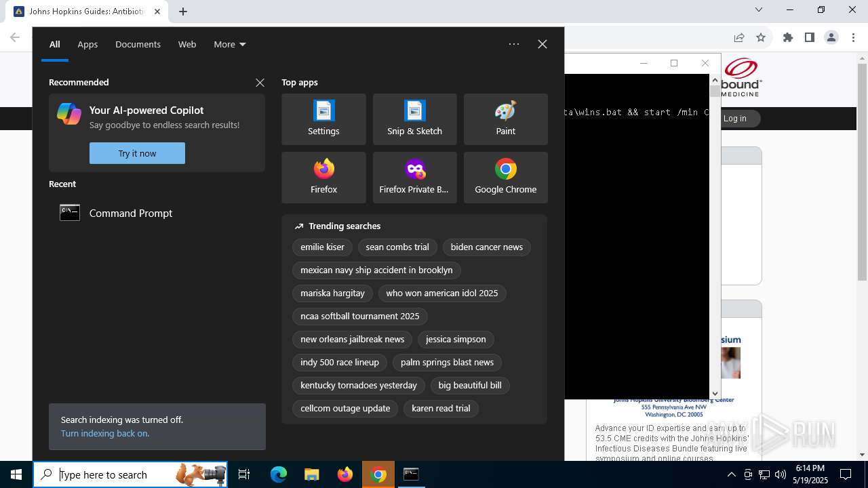The height and width of the screenshot is (488, 868).
Task: Launch Snip & Sketch app tile
Action: (x=414, y=119)
